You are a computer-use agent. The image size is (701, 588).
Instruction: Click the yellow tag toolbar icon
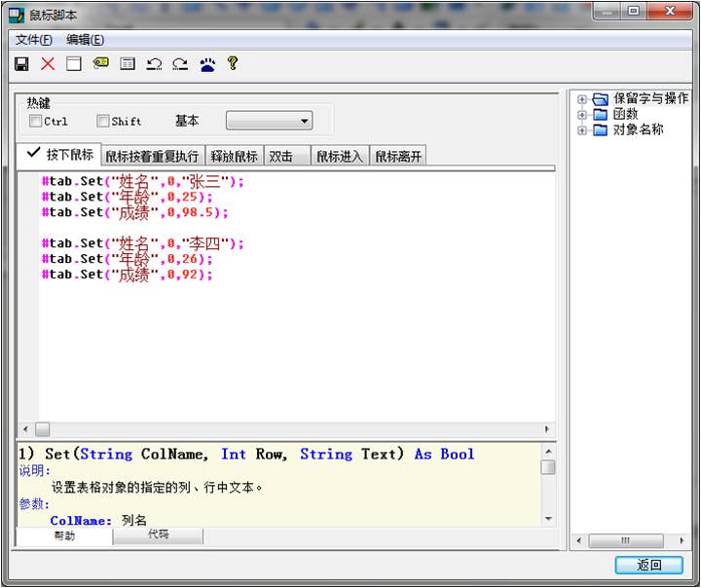pos(100,64)
